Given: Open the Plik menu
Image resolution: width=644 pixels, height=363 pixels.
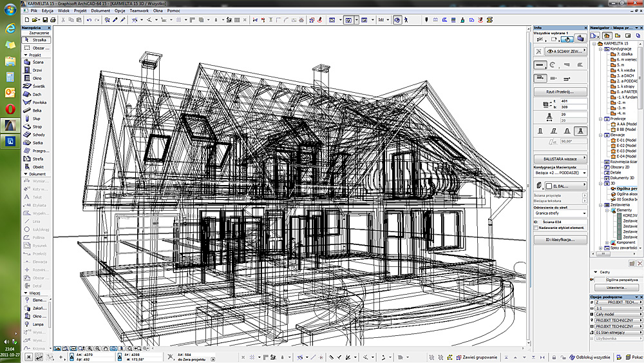Looking at the screenshot, I should (33, 11).
